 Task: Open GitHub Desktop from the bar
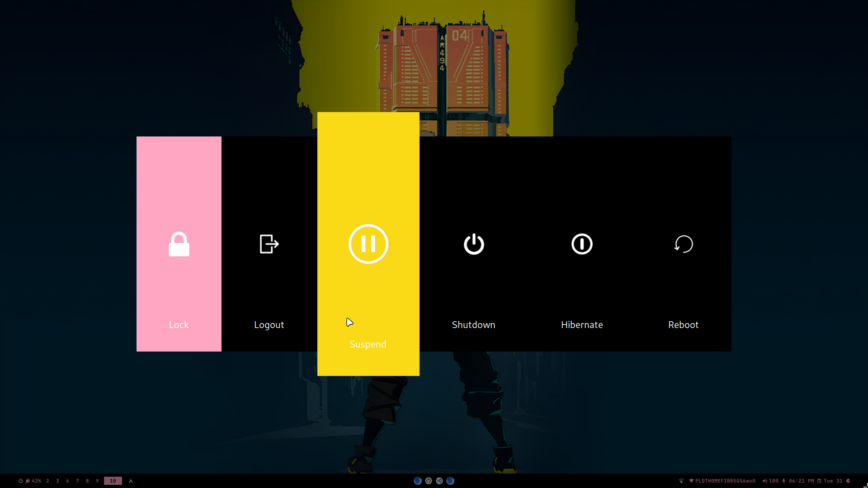coord(429,481)
